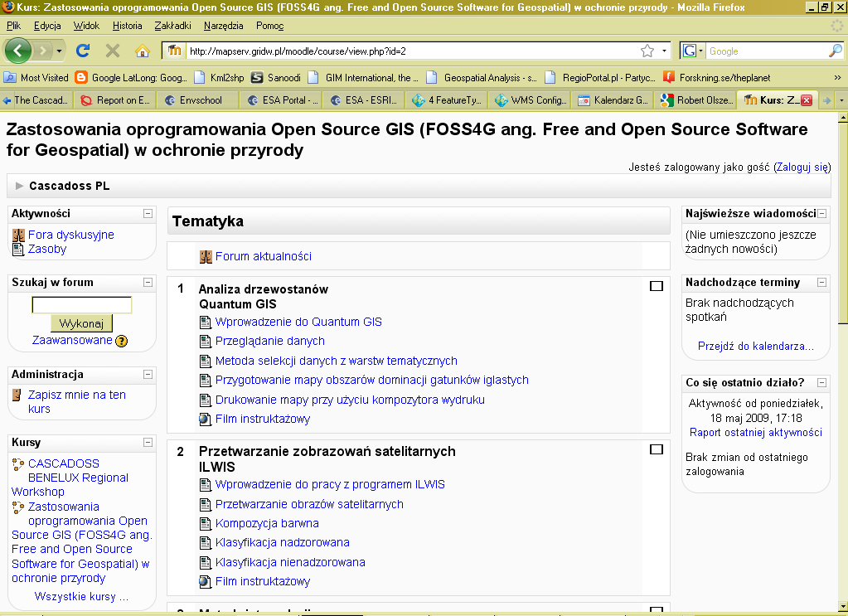Switch to the WMS Config tab
This screenshot has width=848, height=616.
[531, 100]
